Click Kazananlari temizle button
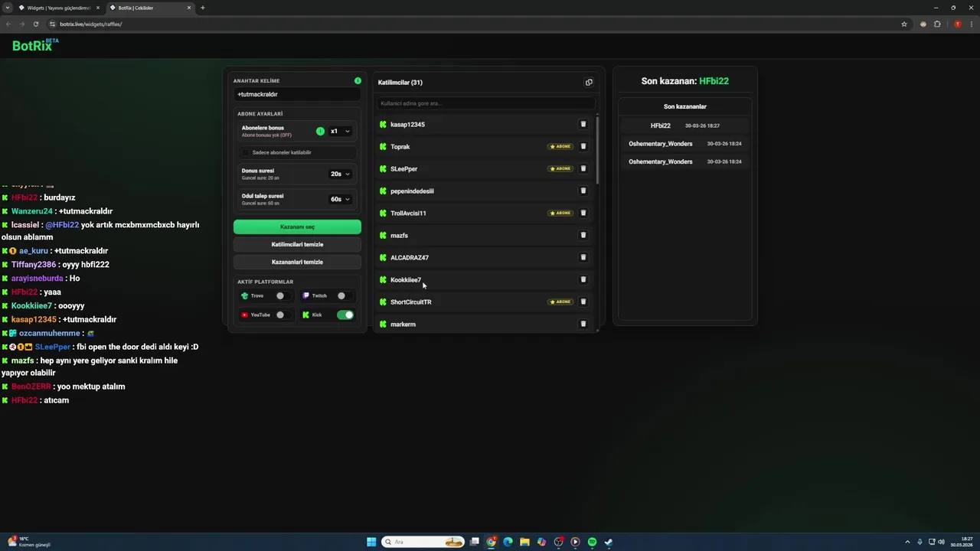The image size is (980, 551). click(x=297, y=262)
